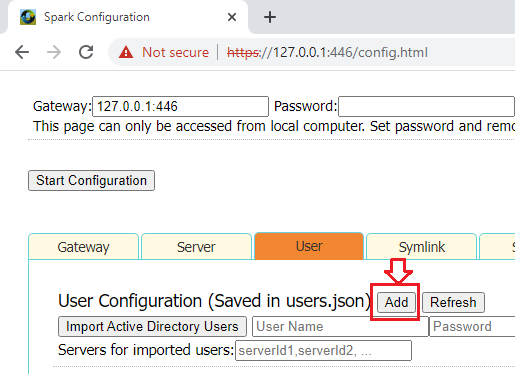Image resolution: width=515 pixels, height=374 pixels.
Task: Click the 'Servers for imported users:' label
Action: pos(146,350)
